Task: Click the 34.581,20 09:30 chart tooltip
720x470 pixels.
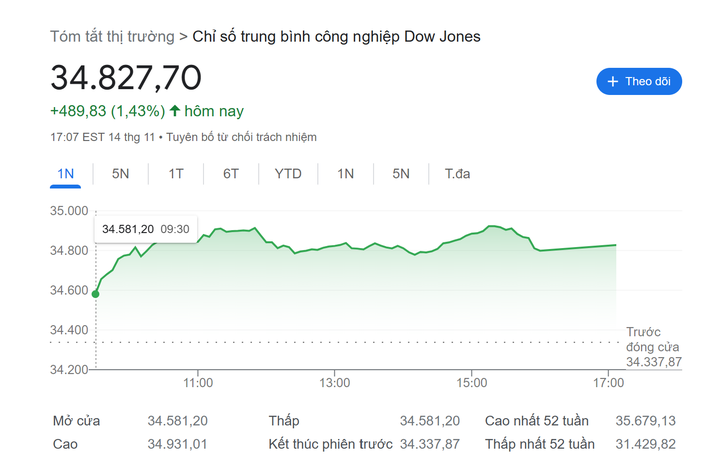Action: (x=146, y=229)
